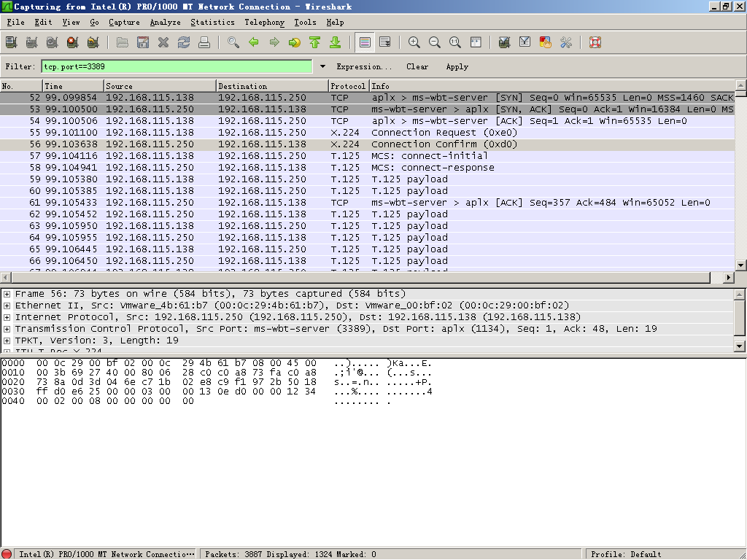Viewport: 747px width, 560px height.
Task: Open the View menu
Action: 71,23
